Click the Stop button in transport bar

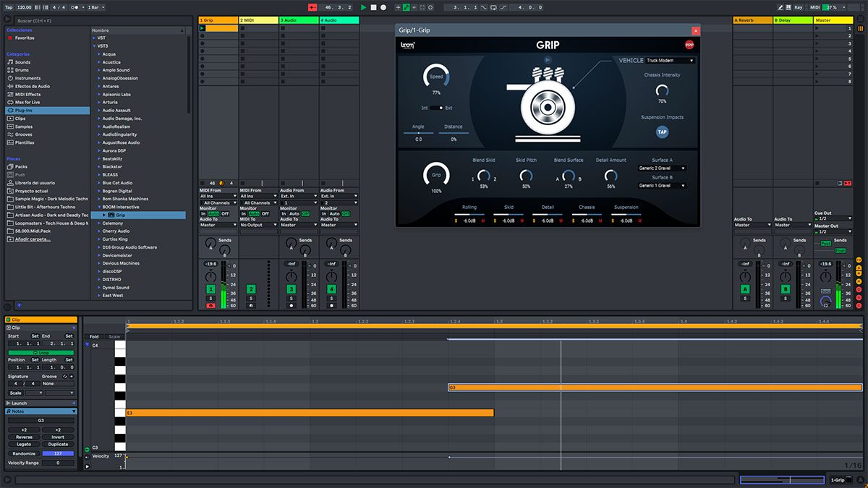click(x=373, y=7)
